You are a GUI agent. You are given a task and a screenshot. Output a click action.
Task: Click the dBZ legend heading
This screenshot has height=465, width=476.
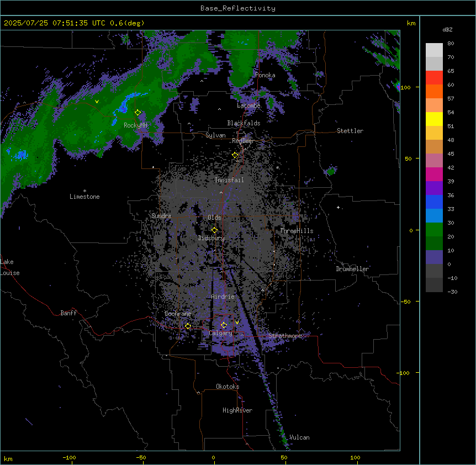point(447,29)
